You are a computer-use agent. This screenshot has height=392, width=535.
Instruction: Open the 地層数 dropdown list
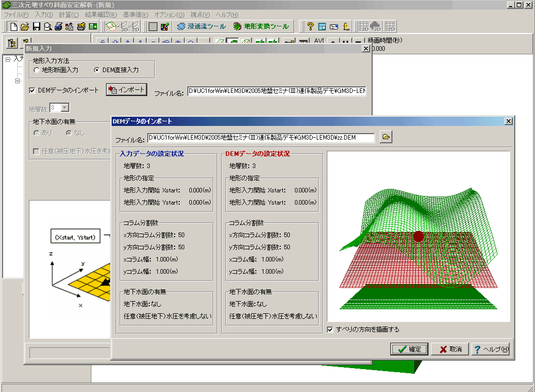(x=64, y=108)
